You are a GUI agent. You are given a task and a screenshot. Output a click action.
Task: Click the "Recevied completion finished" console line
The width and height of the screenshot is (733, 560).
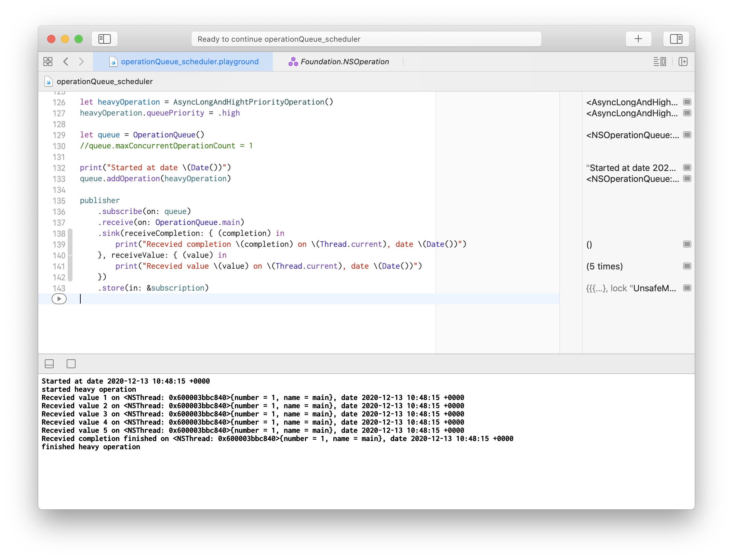(x=278, y=439)
